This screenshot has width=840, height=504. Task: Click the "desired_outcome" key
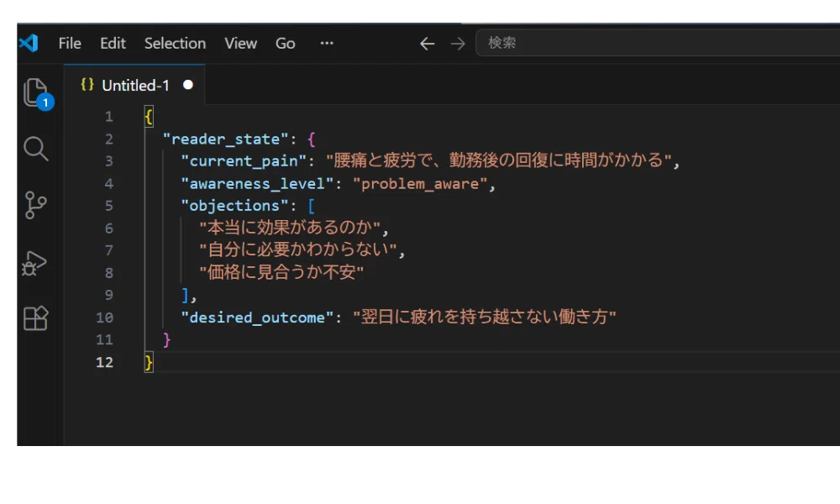click(257, 317)
